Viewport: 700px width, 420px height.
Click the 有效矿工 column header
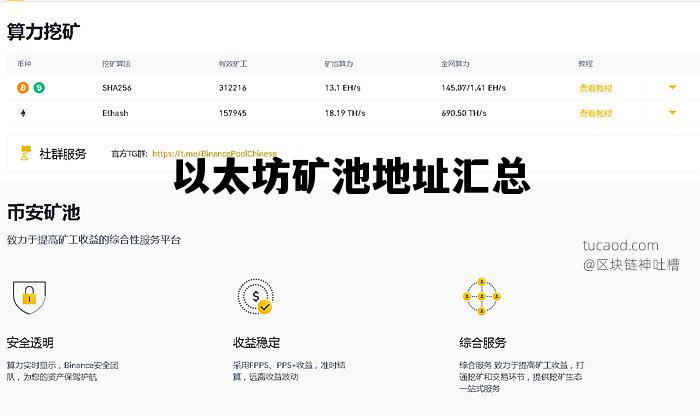click(x=233, y=64)
